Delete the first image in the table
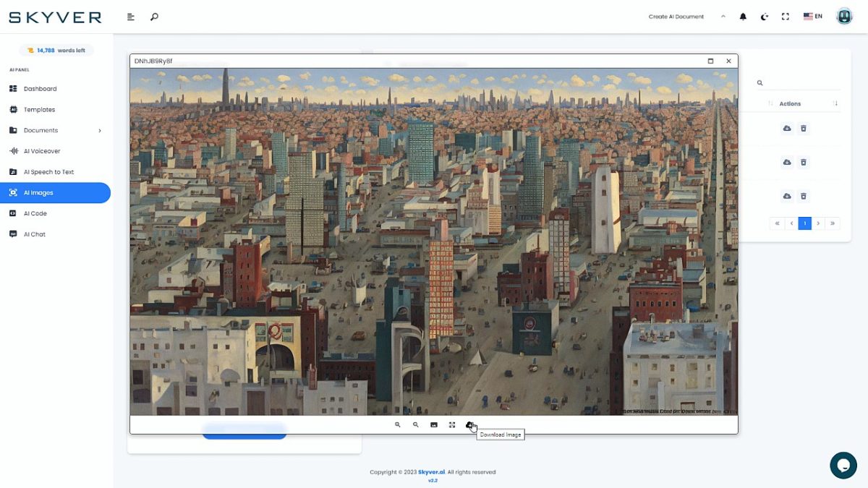Image resolution: width=868 pixels, height=488 pixels. (x=803, y=129)
